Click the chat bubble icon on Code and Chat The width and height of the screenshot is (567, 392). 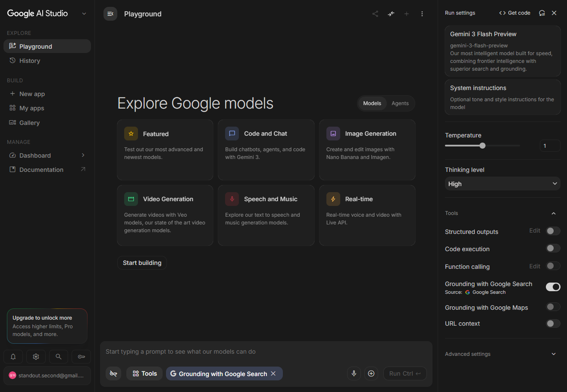232,134
